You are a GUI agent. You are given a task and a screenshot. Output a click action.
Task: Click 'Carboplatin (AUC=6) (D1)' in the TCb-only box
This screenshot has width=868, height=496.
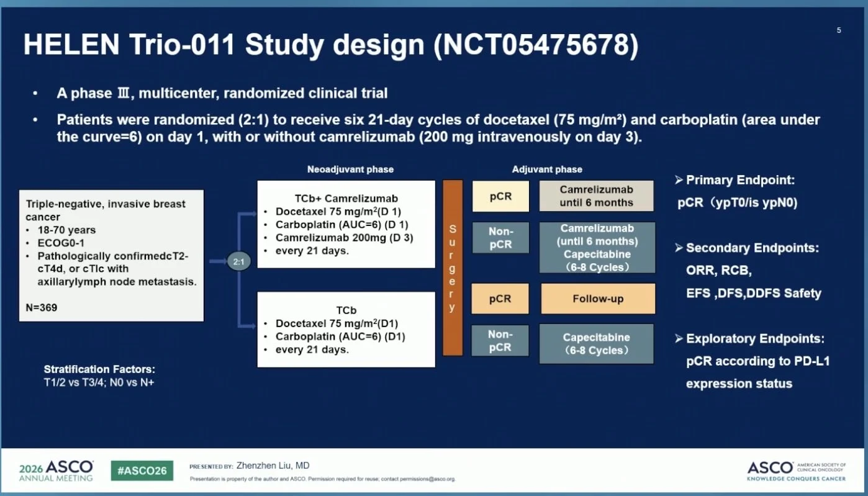click(340, 336)
